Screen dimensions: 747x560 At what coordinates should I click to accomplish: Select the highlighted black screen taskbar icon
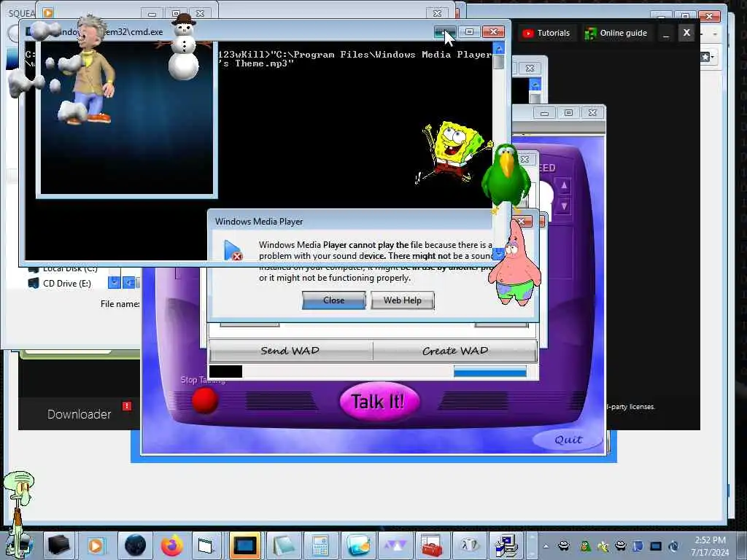point(245,545)
